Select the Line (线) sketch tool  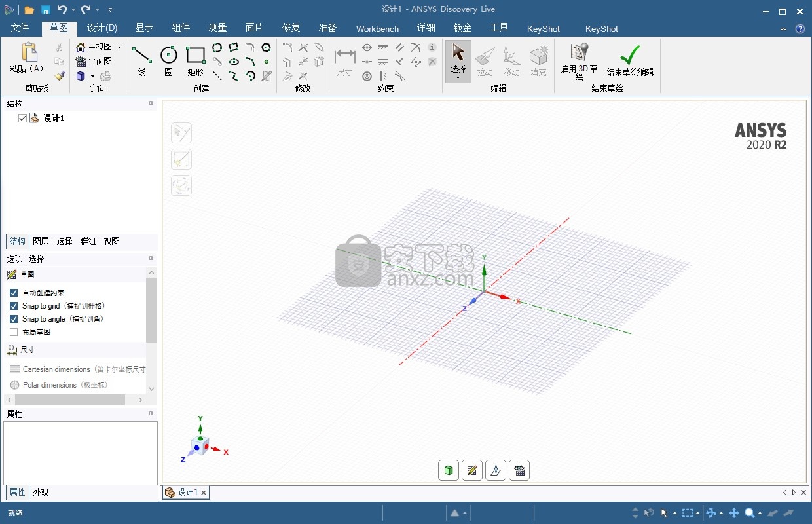[x=142, y=61]
